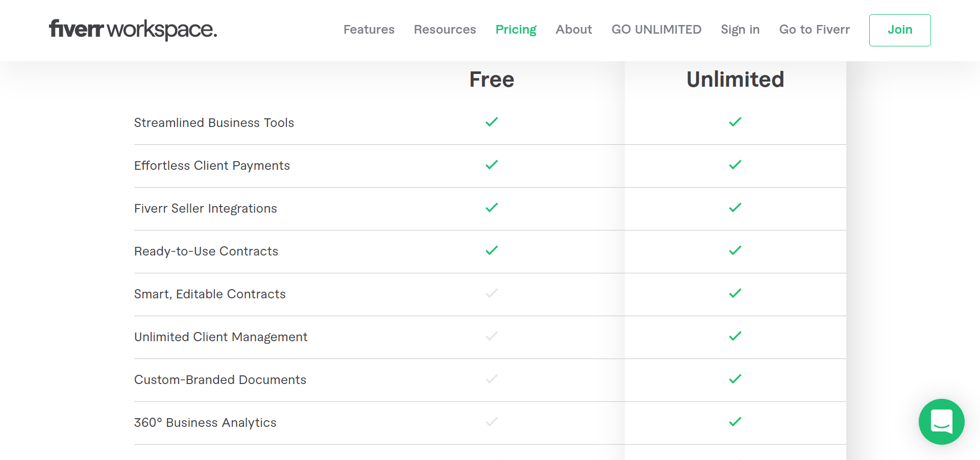Click the Join button

[900, 30]
